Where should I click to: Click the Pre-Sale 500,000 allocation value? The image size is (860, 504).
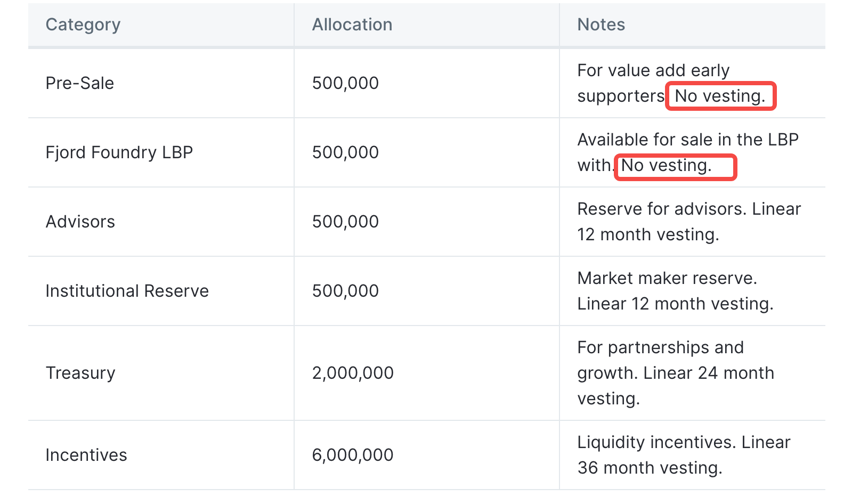(345, 83)
